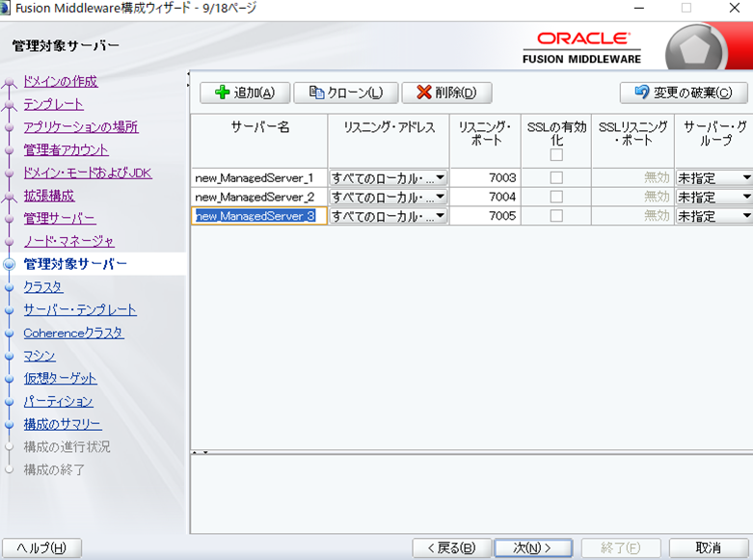Open the 管理サーバー step in sidebar
This screenshot has height=560, width=753.
pyautogui.click(x=60, y=218)
